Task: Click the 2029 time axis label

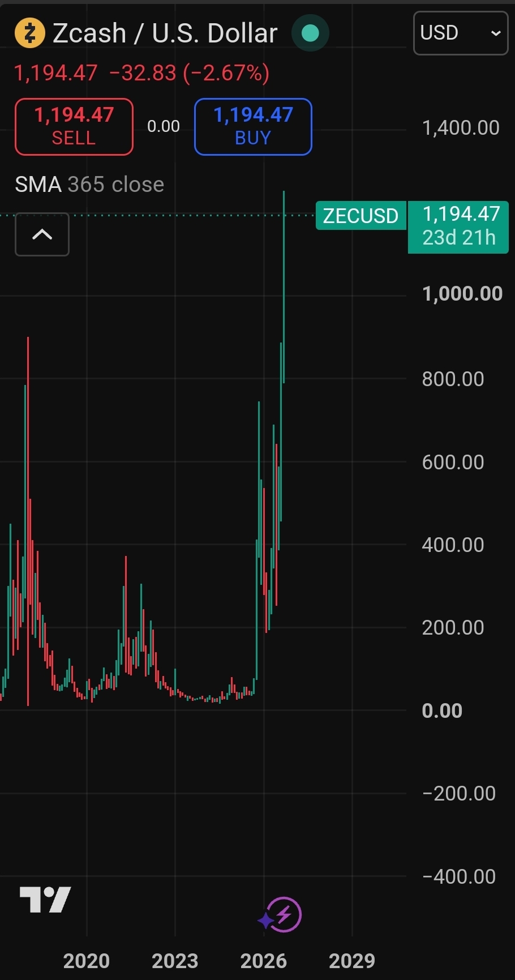Action: click(x=352, y=961)
